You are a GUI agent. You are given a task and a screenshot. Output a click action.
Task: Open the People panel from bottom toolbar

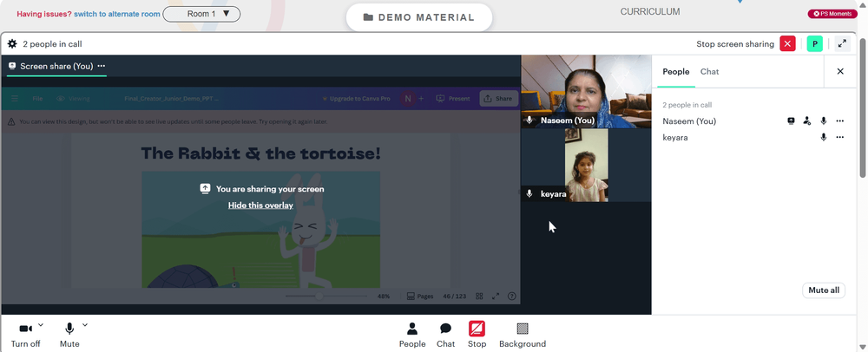(412, 335)
